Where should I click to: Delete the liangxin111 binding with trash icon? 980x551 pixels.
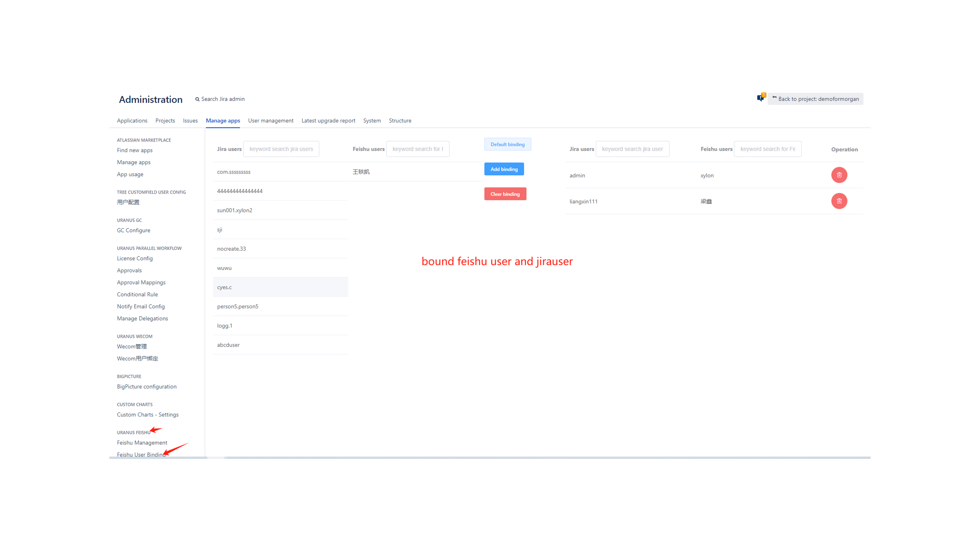(x=839, y=201)
